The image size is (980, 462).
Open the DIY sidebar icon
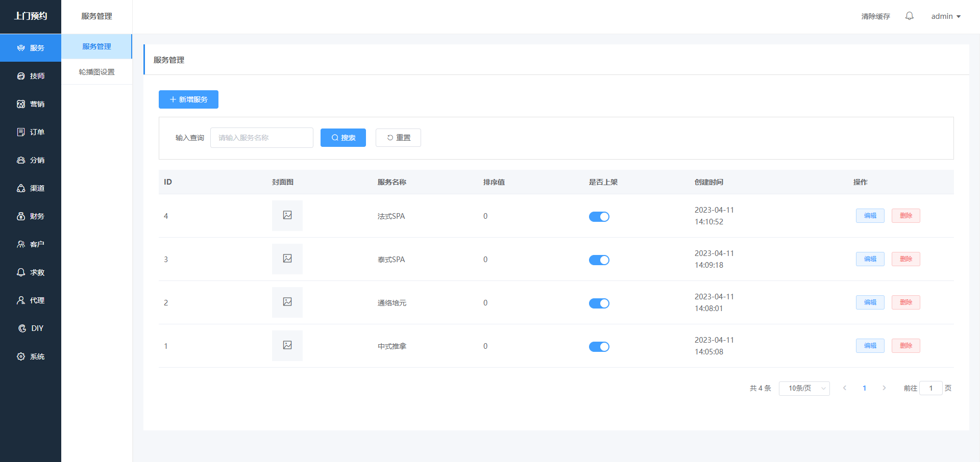[22, 328]
